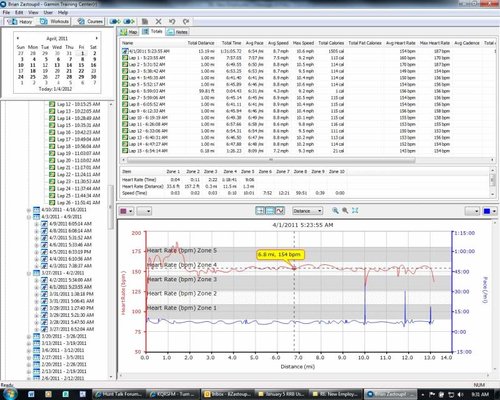Click the horizontal scrollbar of the Totals table
Screen dimensions: 500x400
pos(271,160)
